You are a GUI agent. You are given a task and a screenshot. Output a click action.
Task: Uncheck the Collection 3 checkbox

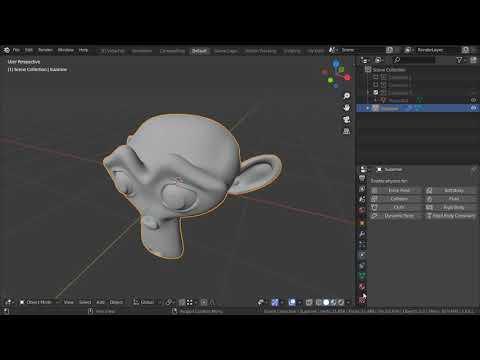(x=376, y=92)
